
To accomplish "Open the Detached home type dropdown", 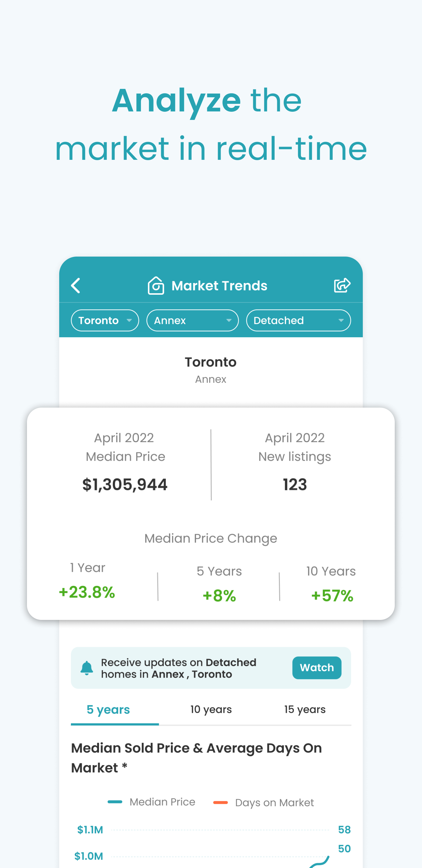I will [298, 321].
